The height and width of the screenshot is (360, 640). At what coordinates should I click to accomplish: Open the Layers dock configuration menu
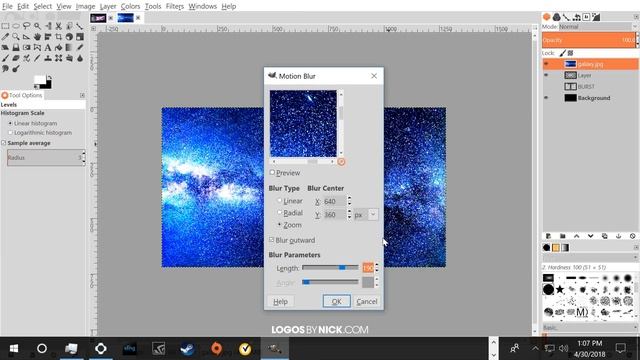coord(636,17)
